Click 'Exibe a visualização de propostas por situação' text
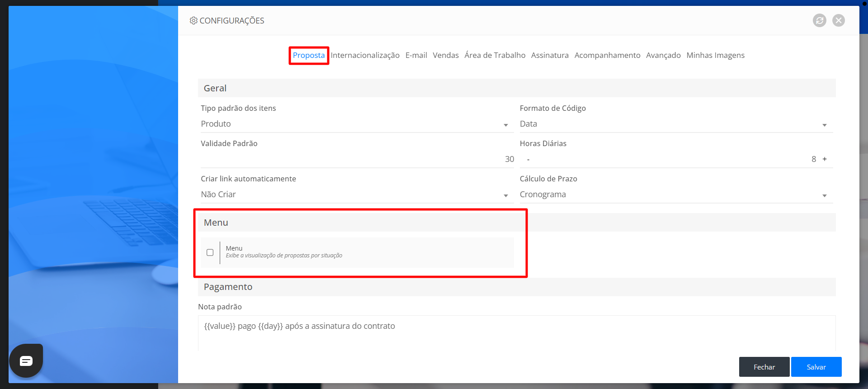This screenshot has height=389, width=868. click(x=284, y=256)
